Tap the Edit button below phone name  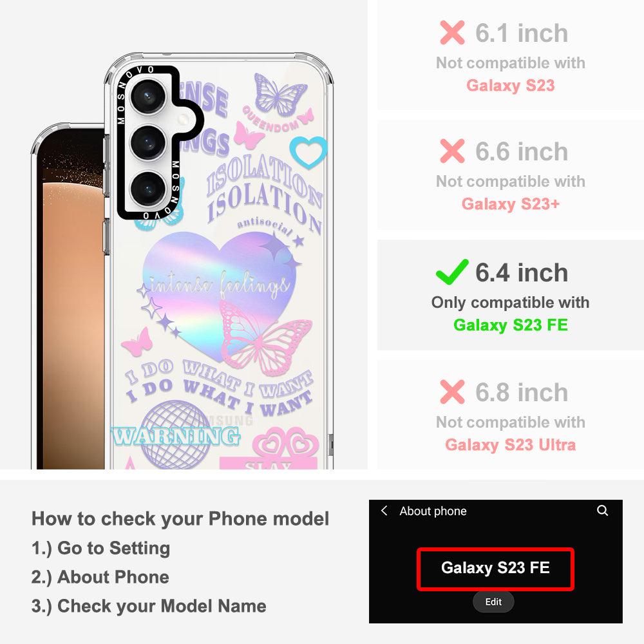[x=493, y=601]
